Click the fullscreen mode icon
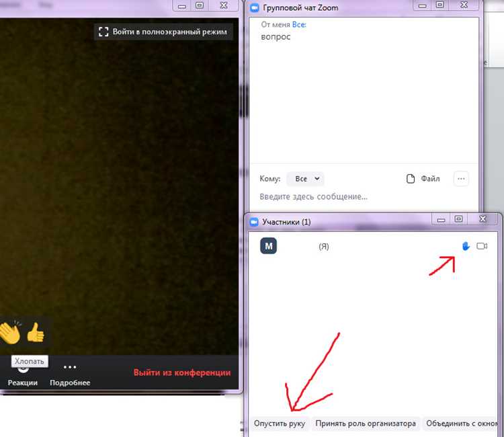504x437 pixels. tap(103, 32)
